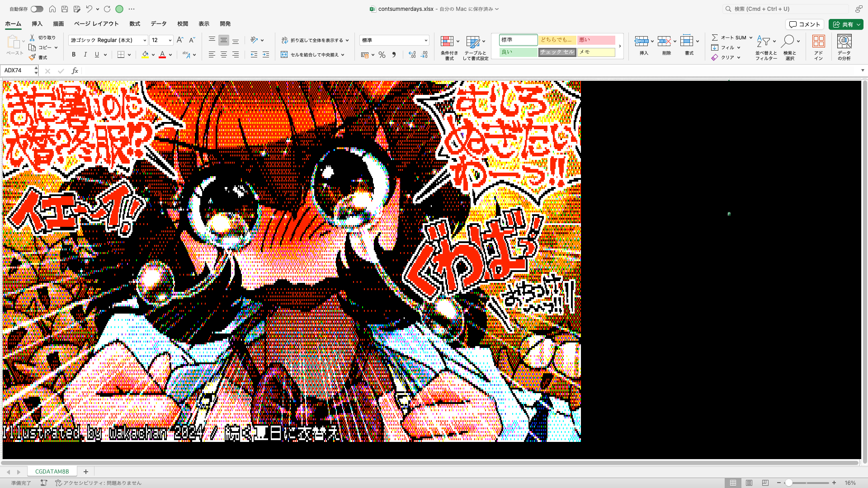Expand the cell styles gallery arrow
868x488 pixels.
620,46
